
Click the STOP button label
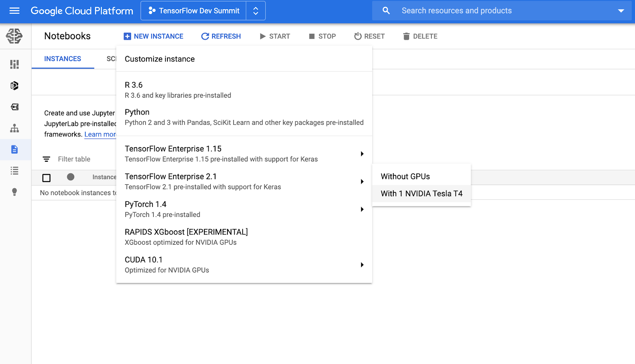click(x=327, y=36)
